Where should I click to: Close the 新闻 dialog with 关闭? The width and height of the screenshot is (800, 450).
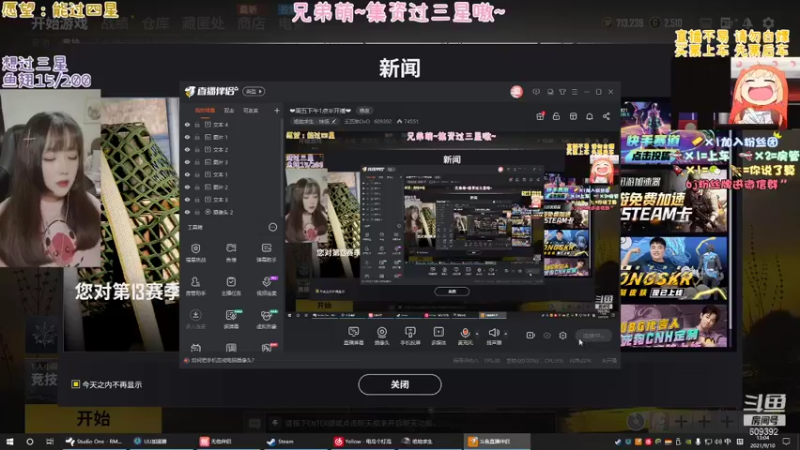[x=399, y=384]
